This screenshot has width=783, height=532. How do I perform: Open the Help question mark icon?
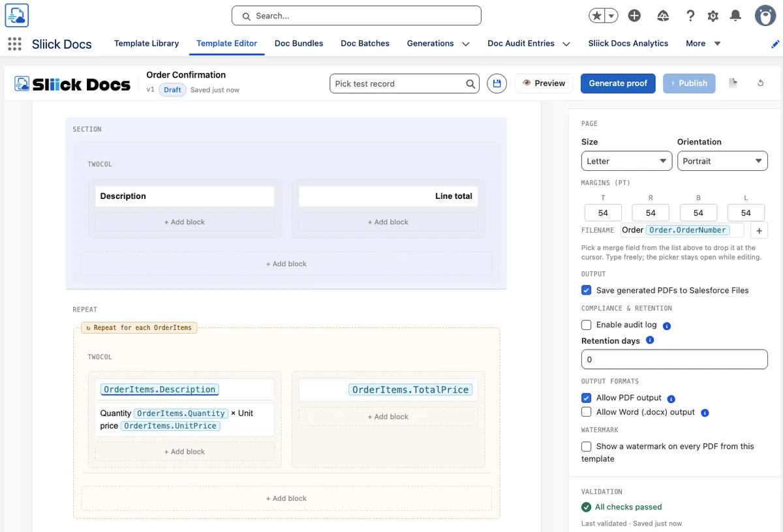690,16
